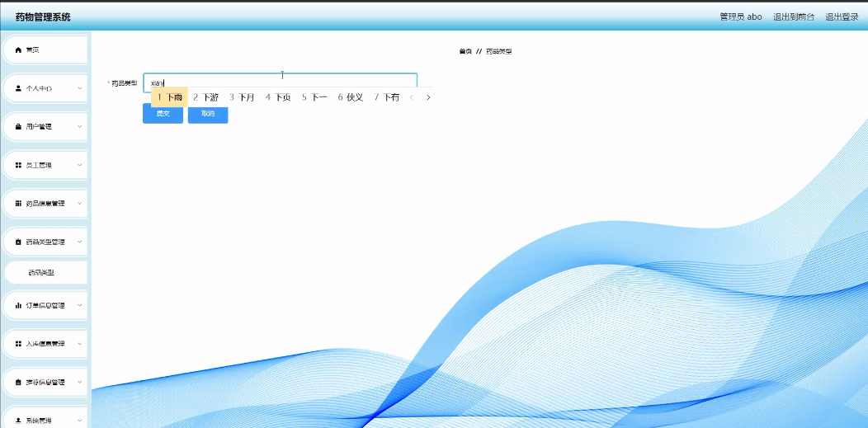Screen dimensions: 868x428
Task: Choose IME candidate 2 下游
Action: coord(206,97)
